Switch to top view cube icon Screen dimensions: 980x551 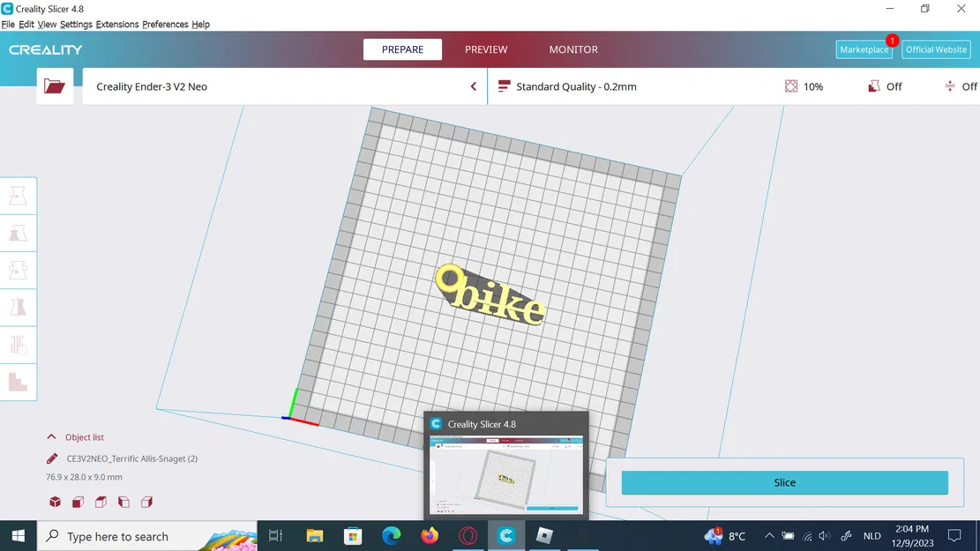101,502
